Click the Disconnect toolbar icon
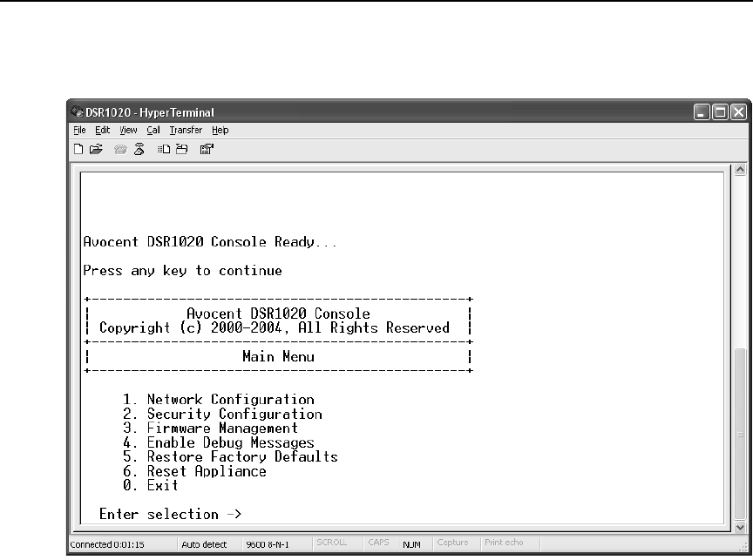 [x=139, y=149]
